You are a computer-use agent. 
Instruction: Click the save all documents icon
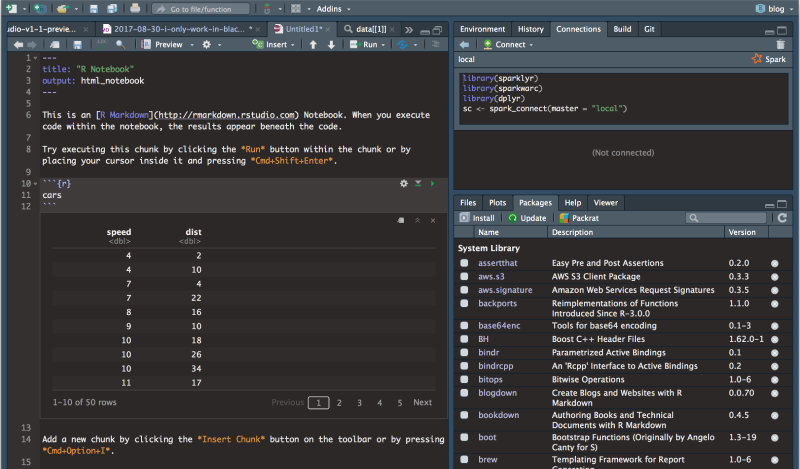[x=112, y=9]
